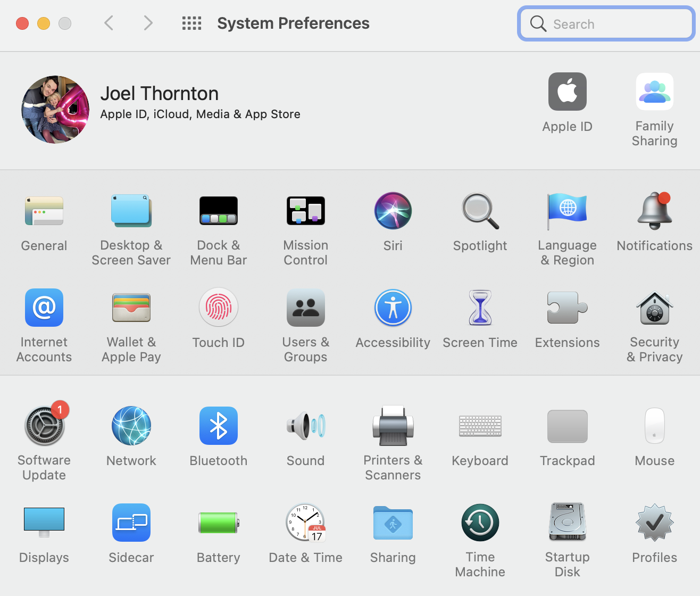Open Battery preferences

click(219, 523)
